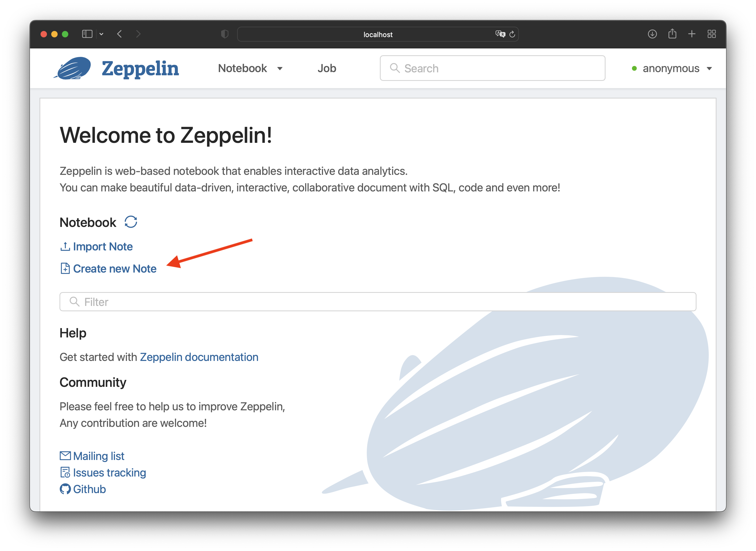Show Safari downloads icon

(x=652, y=34)
